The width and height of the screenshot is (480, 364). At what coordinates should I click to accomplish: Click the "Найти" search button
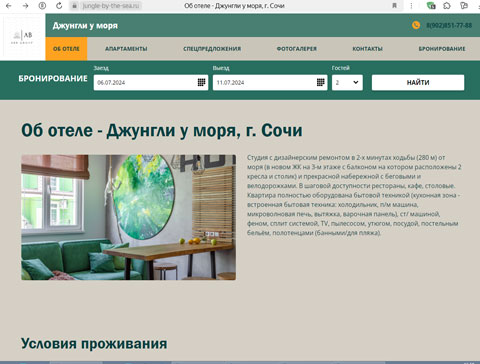pyautogui.click(x=418, y=82)
